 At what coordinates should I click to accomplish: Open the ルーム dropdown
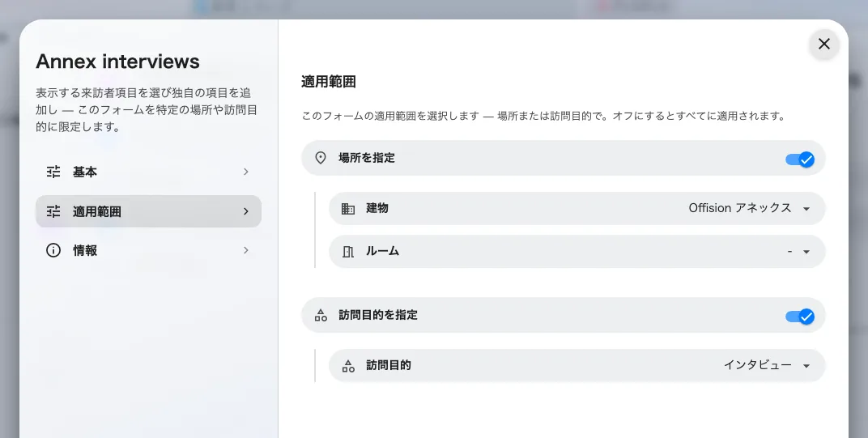tap(577, 252)
